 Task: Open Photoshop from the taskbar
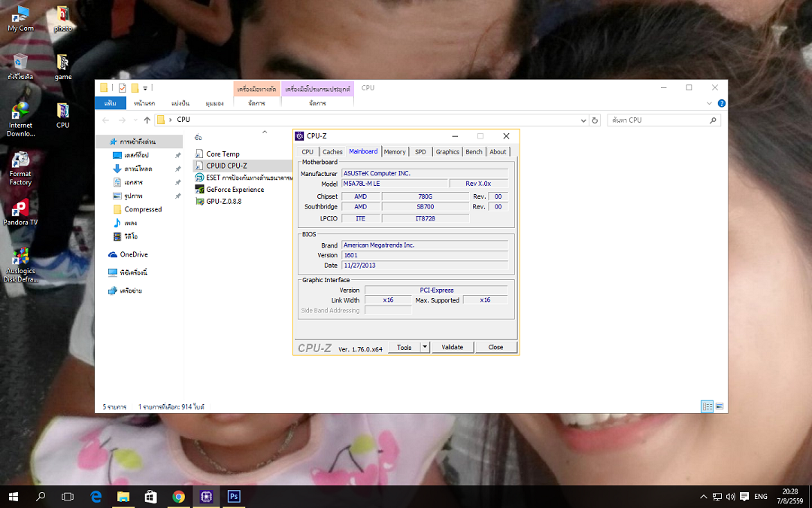pos(233,497)
